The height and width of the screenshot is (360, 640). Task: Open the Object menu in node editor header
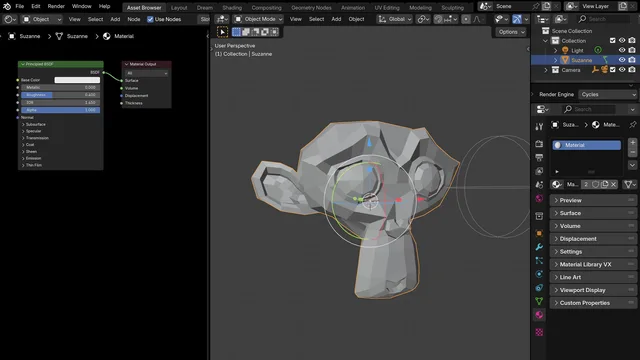click(42, 19)
